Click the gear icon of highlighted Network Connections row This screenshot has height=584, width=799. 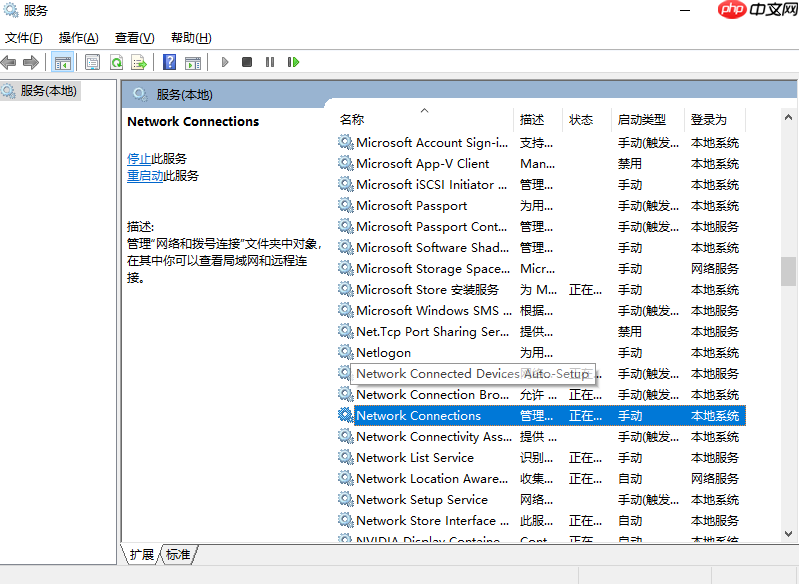coord(345,415)
